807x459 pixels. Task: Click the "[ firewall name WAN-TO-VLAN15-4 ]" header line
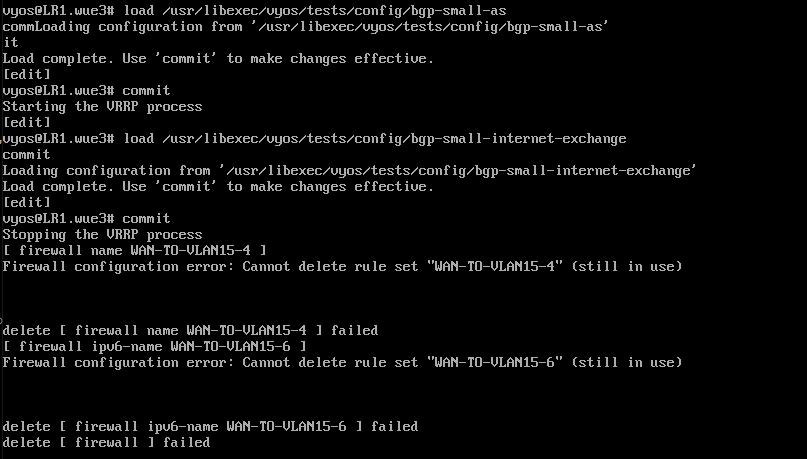click(x=134, y=250)
